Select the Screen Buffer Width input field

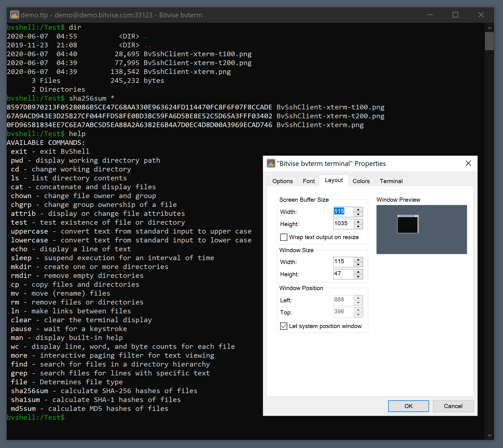coord(343,212)
